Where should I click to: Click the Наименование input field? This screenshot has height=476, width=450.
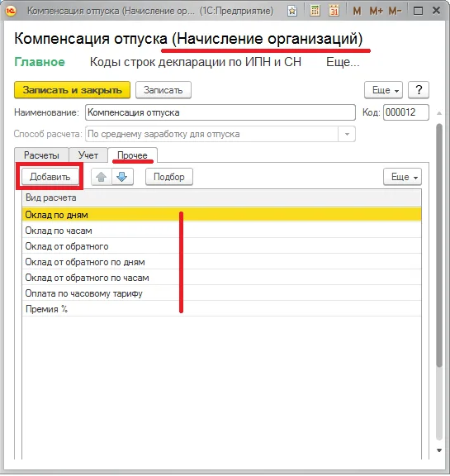tap(220, 112)
